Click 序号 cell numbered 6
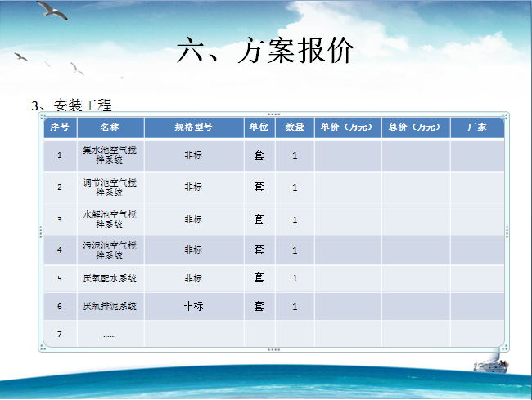The image size is (532, 400). click(x=60, y=307)
